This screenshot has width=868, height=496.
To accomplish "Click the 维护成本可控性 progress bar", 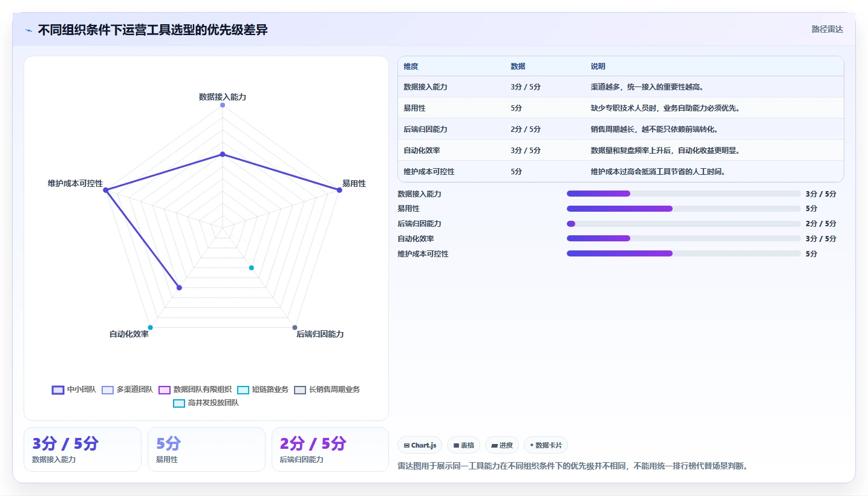I will 684,253.
